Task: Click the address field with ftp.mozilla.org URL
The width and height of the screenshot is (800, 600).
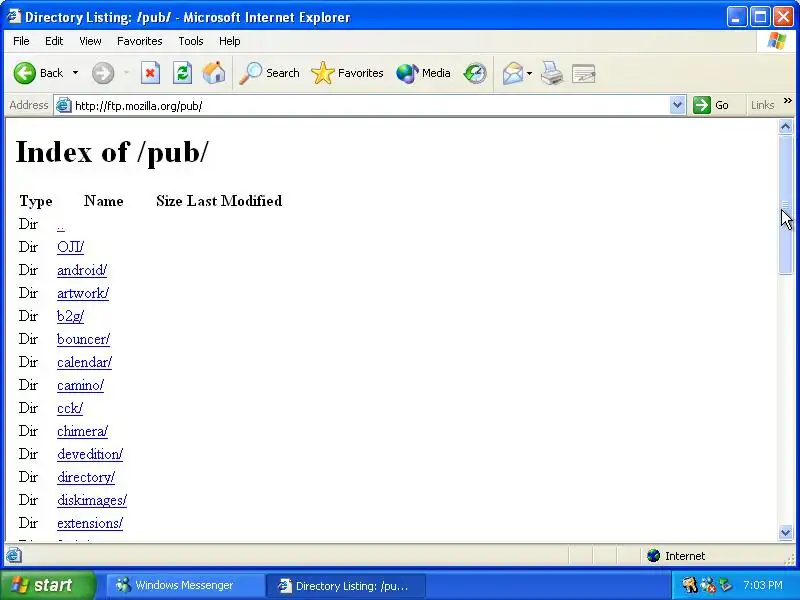Action: click(370, 106)
